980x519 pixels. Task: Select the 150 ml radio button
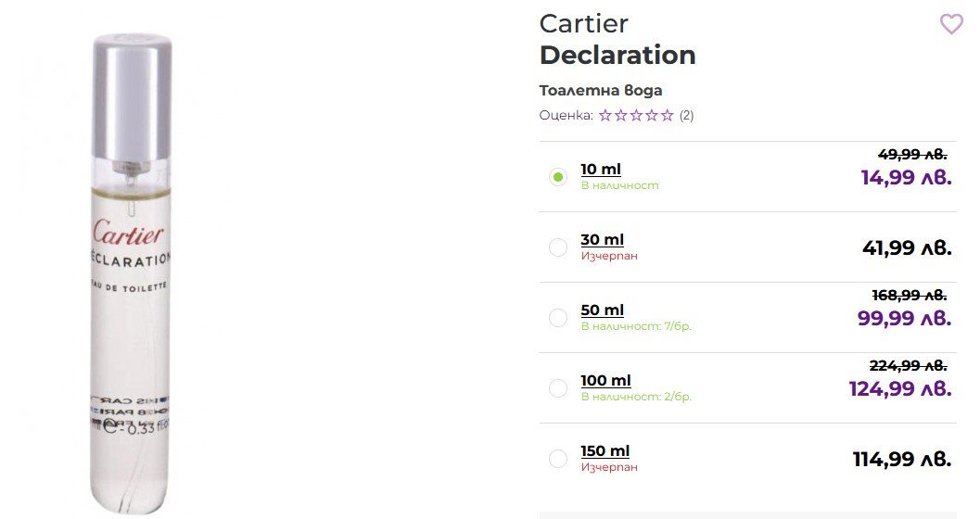(558, 459)
